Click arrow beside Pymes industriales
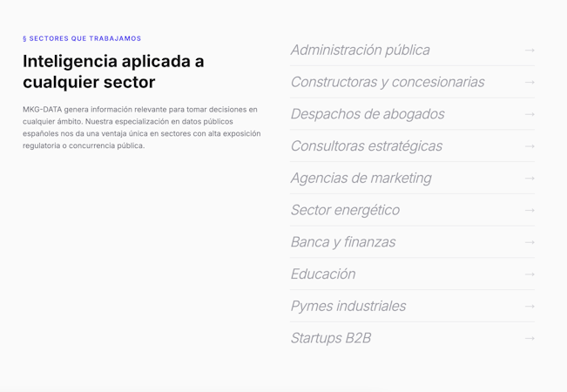This screenshot has width=567, height=392. (530, 307)
